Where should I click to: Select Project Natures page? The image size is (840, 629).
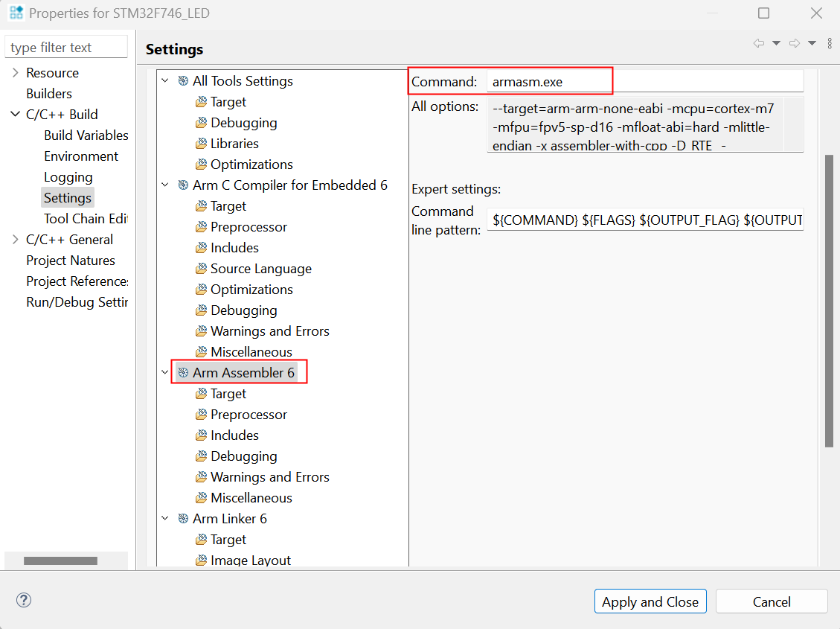coord(71,261)
